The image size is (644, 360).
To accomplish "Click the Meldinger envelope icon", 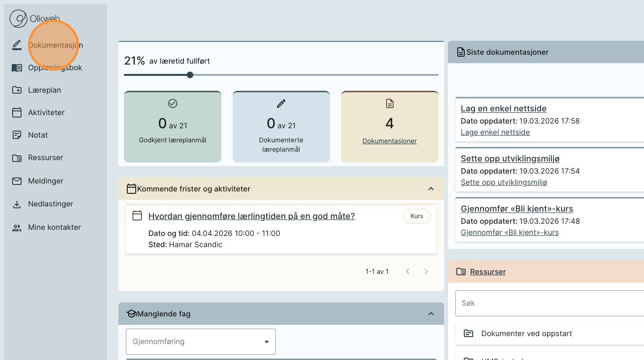I will (17, 181).
